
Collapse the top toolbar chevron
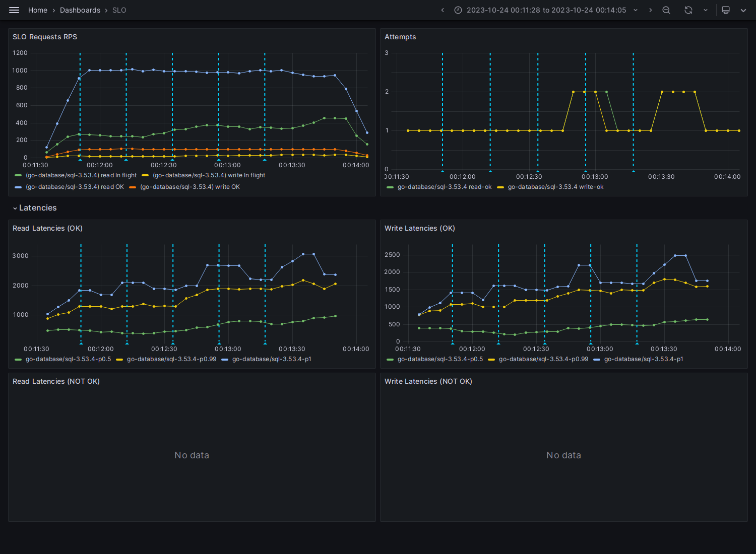[743, 10]
